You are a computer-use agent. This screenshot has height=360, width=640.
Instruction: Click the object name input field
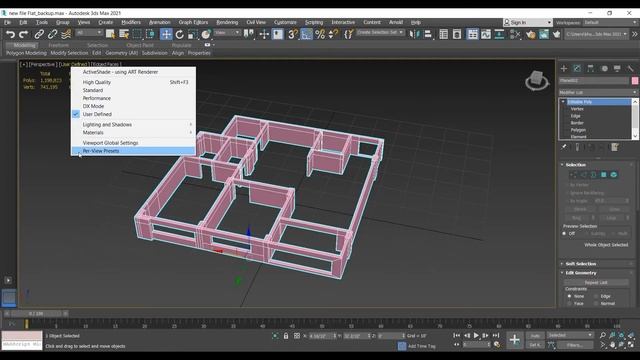[x=594, y=81]
